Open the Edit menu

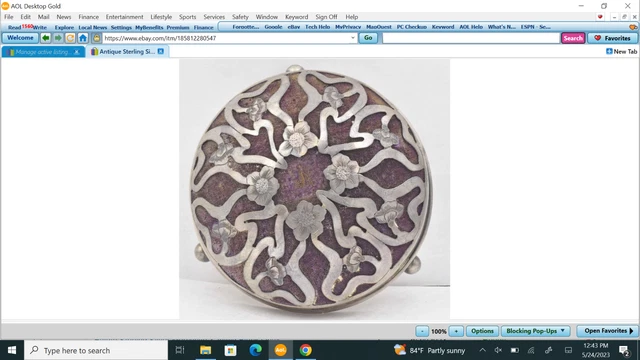(26, 17)
